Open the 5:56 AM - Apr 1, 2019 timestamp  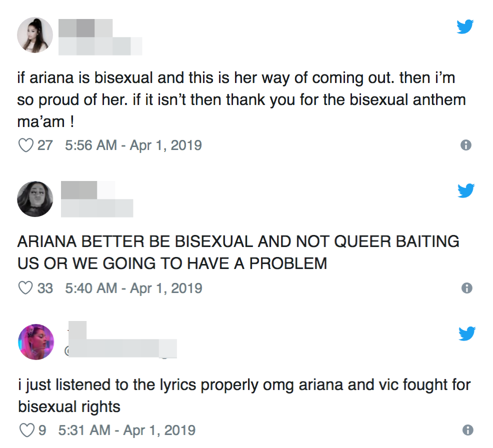pos(133,145)
